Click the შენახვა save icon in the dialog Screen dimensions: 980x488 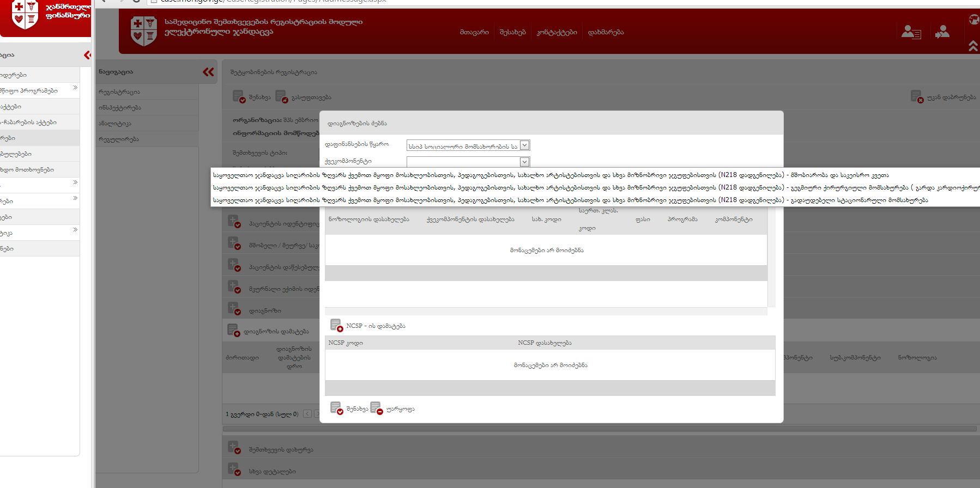coord(336,408)
